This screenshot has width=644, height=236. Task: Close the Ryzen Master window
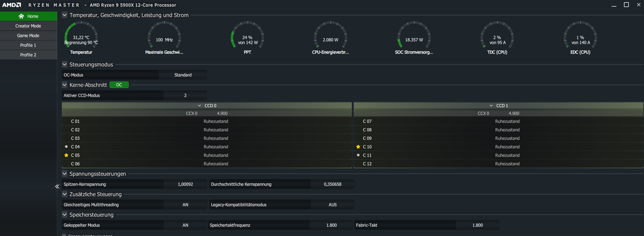638,5
